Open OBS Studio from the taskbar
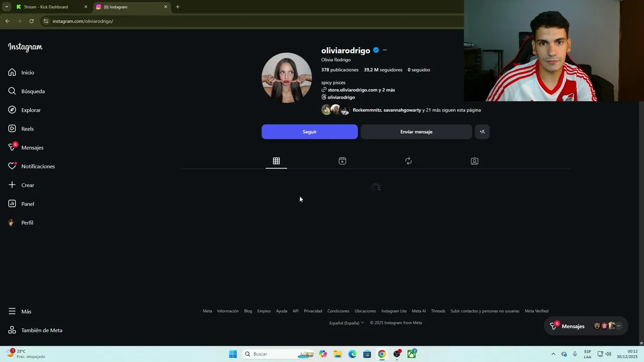The width and height of the screenshot is (644, 362). coord(397,354)
